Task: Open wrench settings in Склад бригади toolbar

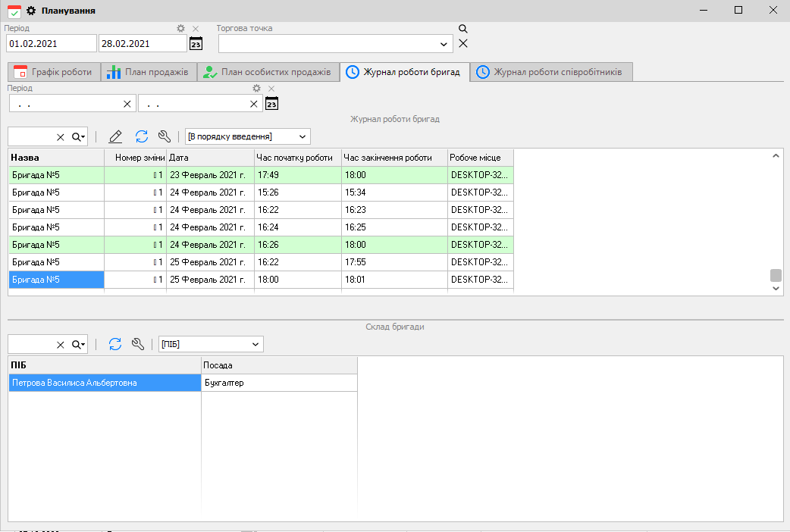Action: click(x=138, y=344)
